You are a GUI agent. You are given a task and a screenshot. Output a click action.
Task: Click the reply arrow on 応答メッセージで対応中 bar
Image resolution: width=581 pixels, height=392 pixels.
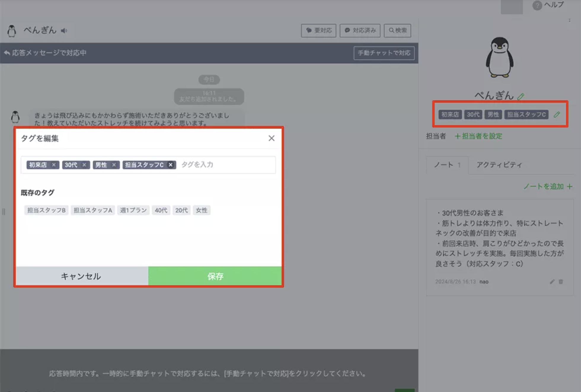point(7,53)
